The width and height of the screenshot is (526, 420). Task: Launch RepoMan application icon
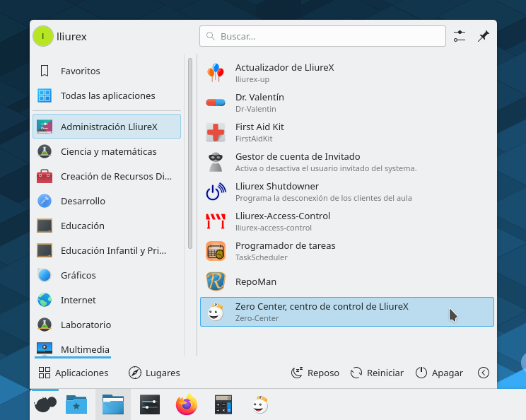click(215, 281)
